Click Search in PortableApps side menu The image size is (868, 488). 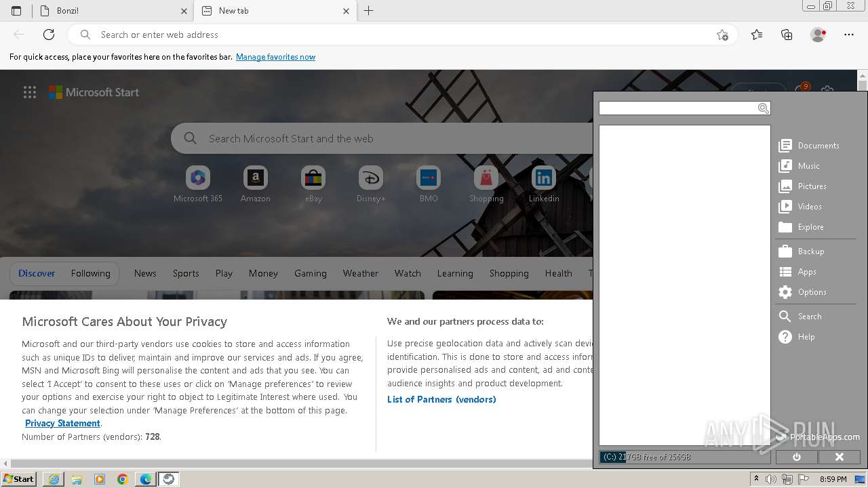[x=800, y=317]
